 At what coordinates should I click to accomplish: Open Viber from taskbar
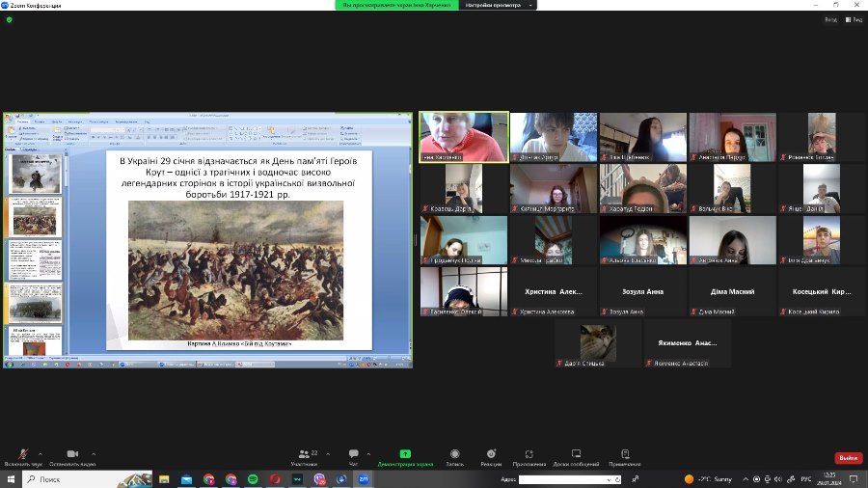[319, 479]
